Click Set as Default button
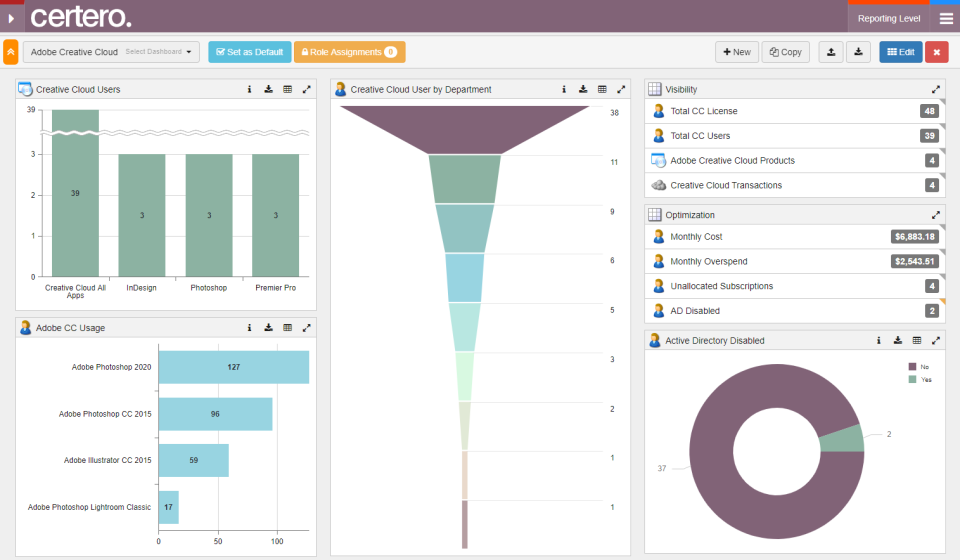Image resolution: width=960 pixels, height=560 pixels. [x=249, y=52]
